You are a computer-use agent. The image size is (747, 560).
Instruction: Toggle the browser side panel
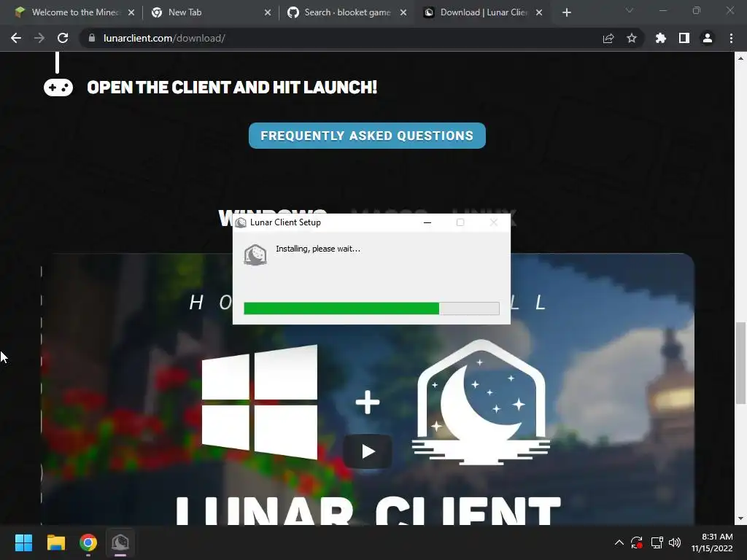[x=684, y=38]
